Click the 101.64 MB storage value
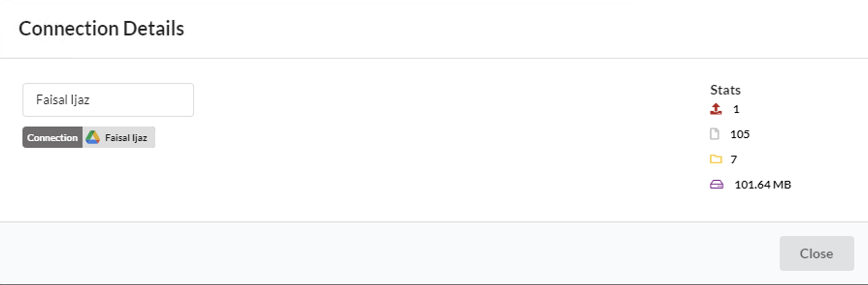Screen dimensions: 868x285 [763, 185]
